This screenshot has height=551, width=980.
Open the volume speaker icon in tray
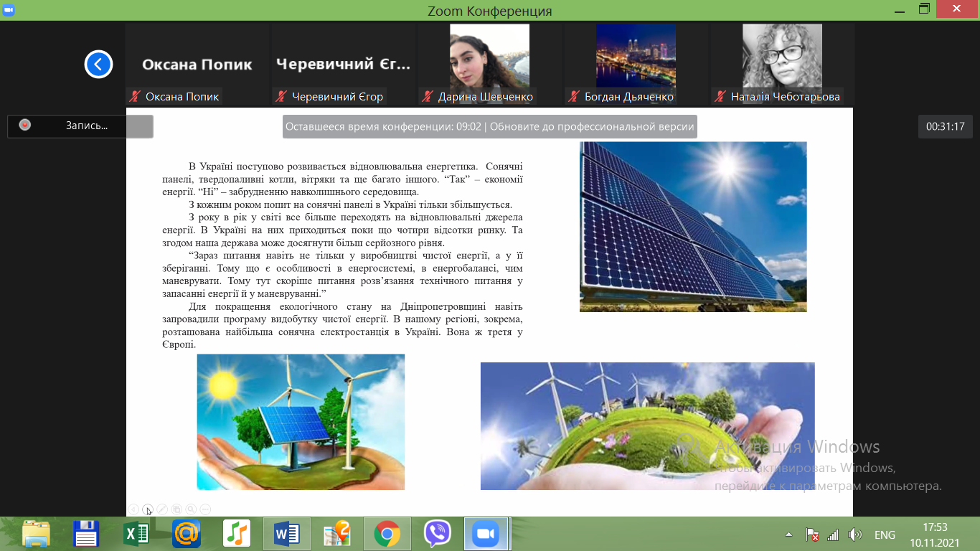coord(854,534)
